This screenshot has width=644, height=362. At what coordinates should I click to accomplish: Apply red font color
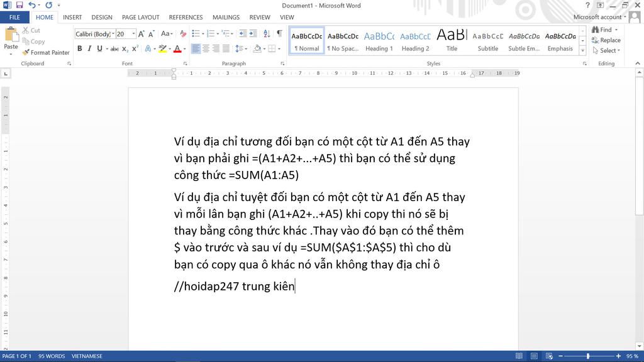click(177, 48)
